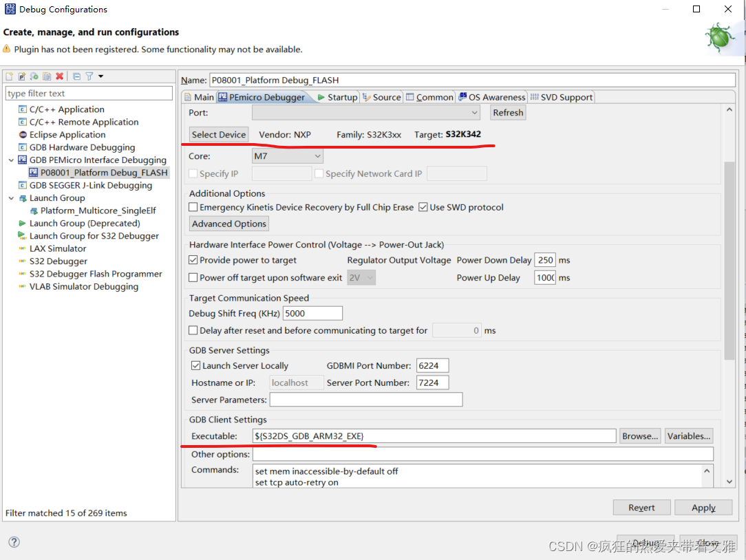Click the Apply button
This screenshot has height=560, width=746.
tap(703, 508)
